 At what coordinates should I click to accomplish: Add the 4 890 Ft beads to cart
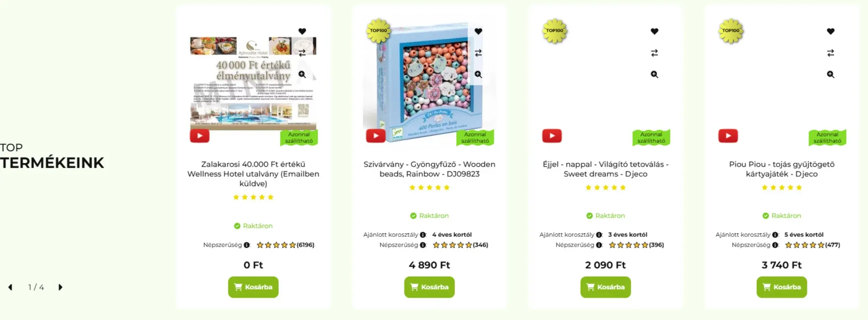[429, 287]
